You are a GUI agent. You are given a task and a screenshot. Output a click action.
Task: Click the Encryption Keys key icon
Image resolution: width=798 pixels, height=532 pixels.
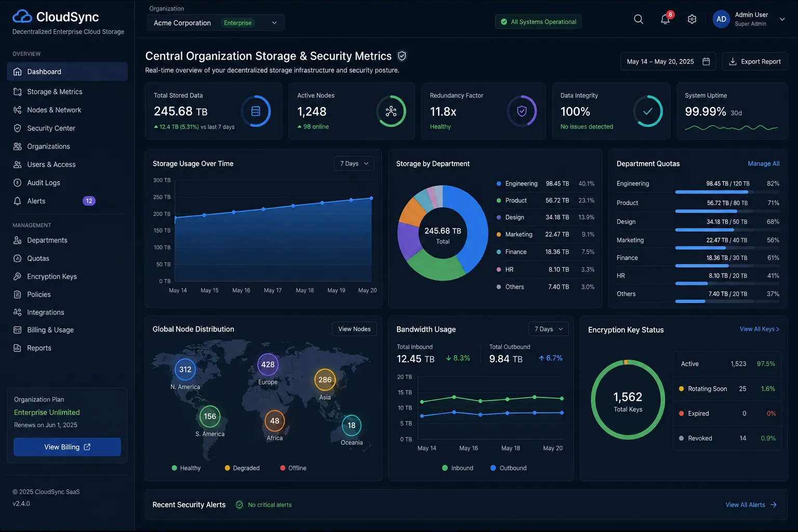17,276
